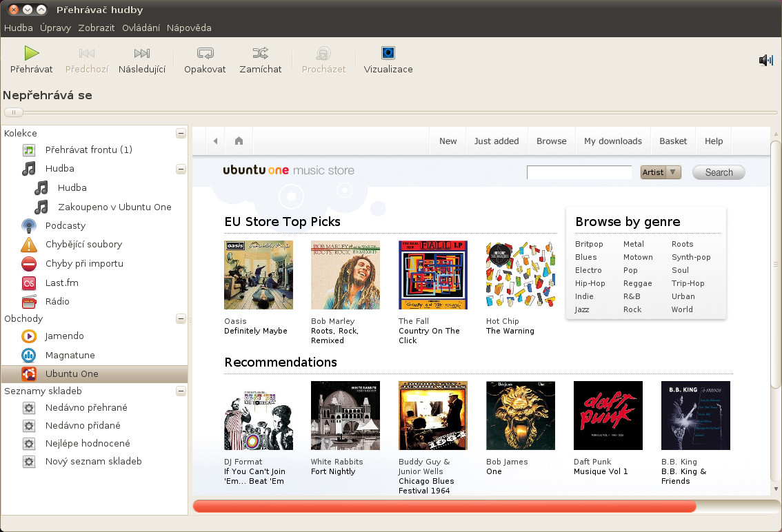This screenshot has height=532, width=782.
Task: Open the Úpravy menu
Action: click(x=55, y=28)
